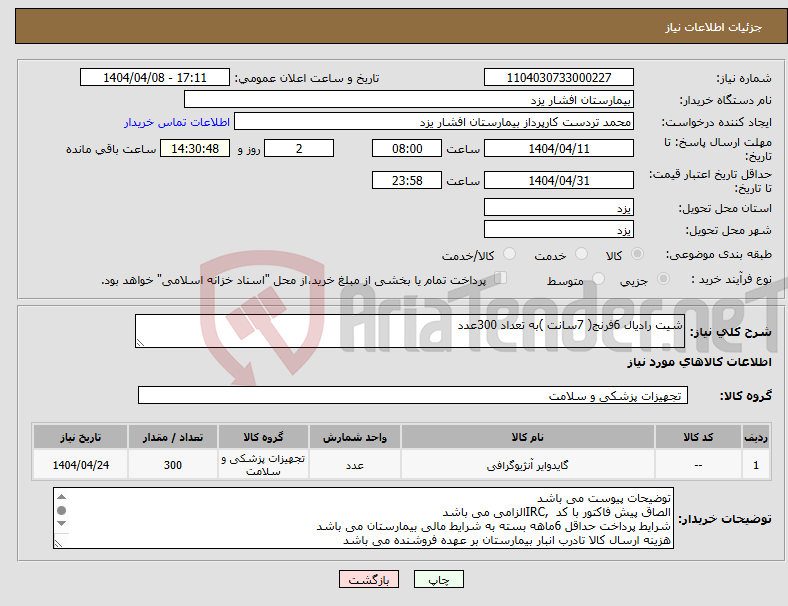Click the گروه کالا field تجهیزات پزشکی و سلامت

413,395
